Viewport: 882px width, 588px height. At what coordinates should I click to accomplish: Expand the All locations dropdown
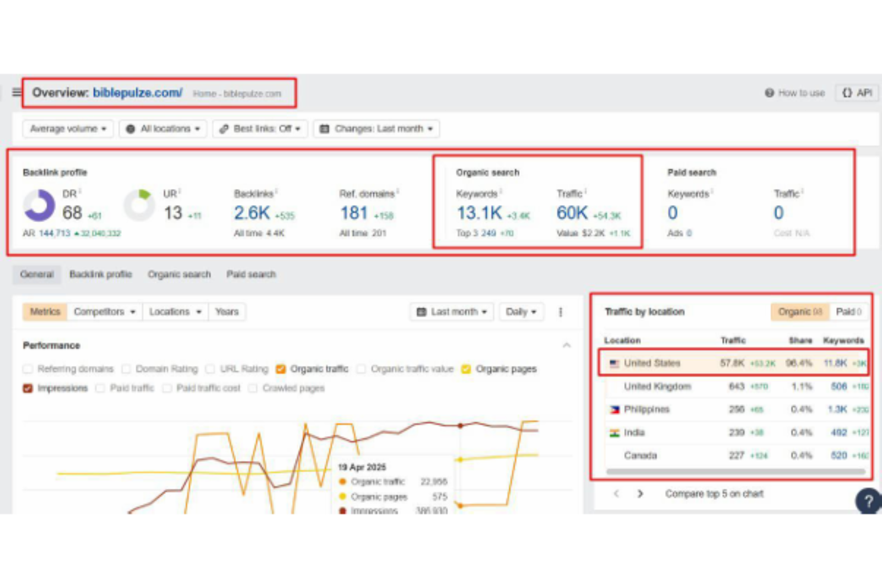pyautogui.click(x=163, y=129)
